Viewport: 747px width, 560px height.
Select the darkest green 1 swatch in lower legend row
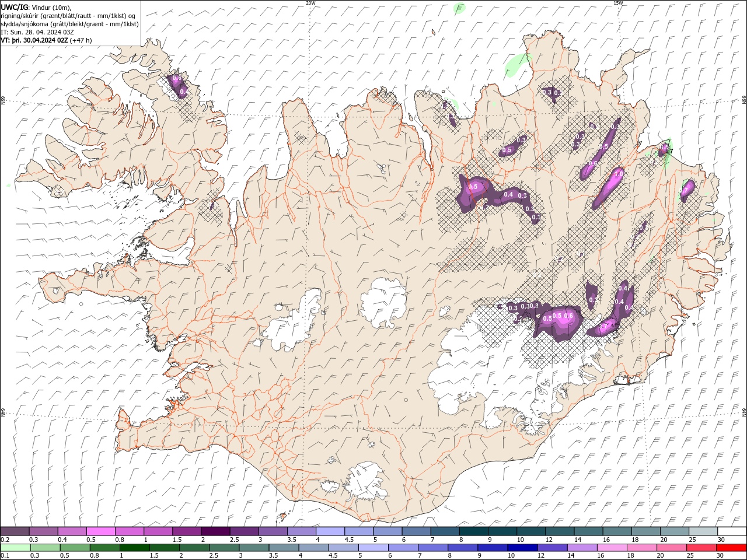click(134, 548)
